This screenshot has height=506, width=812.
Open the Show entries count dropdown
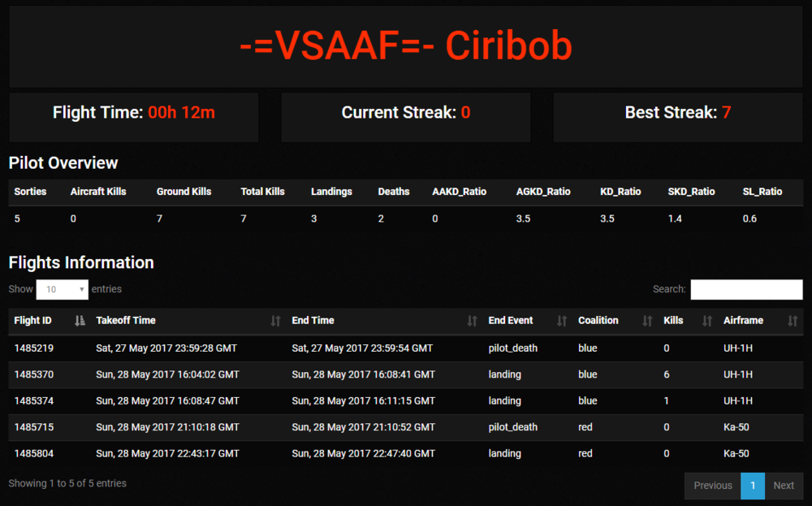click(x=62, y=289)
